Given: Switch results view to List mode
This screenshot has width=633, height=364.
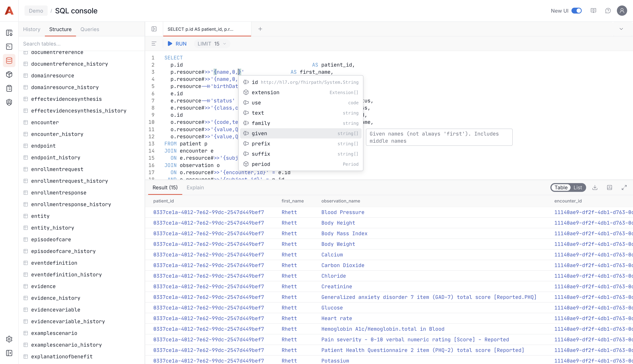Looking at the screenshot, I should point(578,187).
